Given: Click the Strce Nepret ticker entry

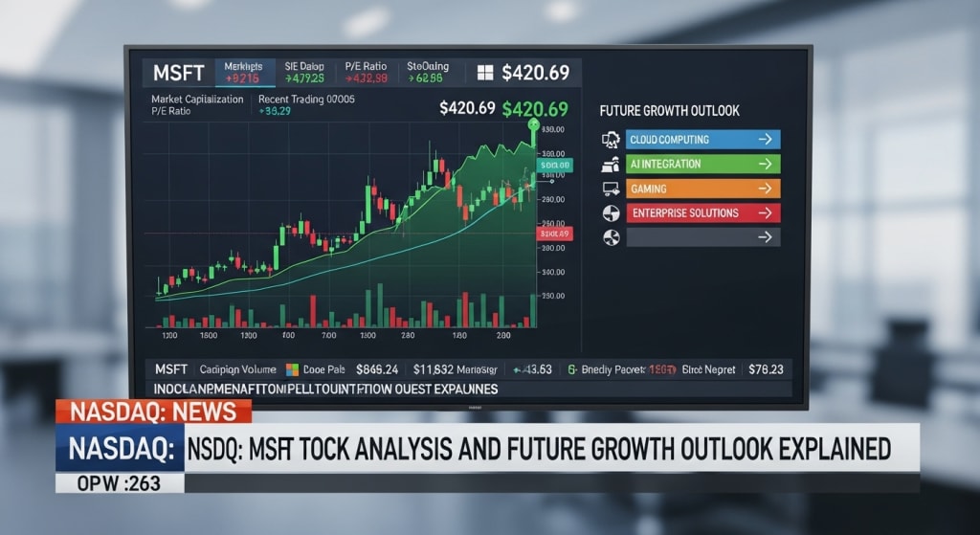Looking at the screenshot, I should point(709,369).
